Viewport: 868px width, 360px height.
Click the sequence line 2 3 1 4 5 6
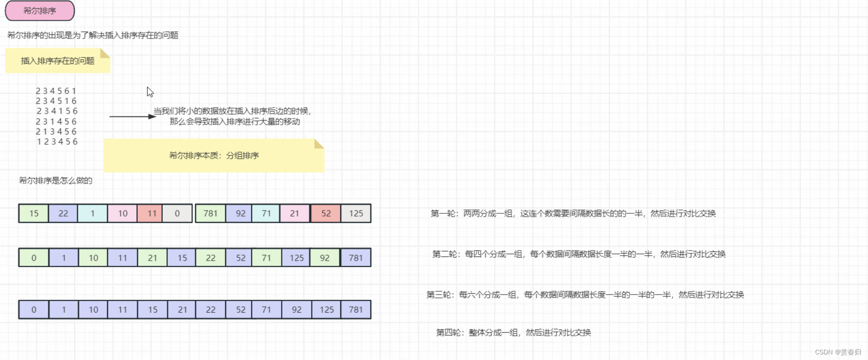[x=56, y=122]
